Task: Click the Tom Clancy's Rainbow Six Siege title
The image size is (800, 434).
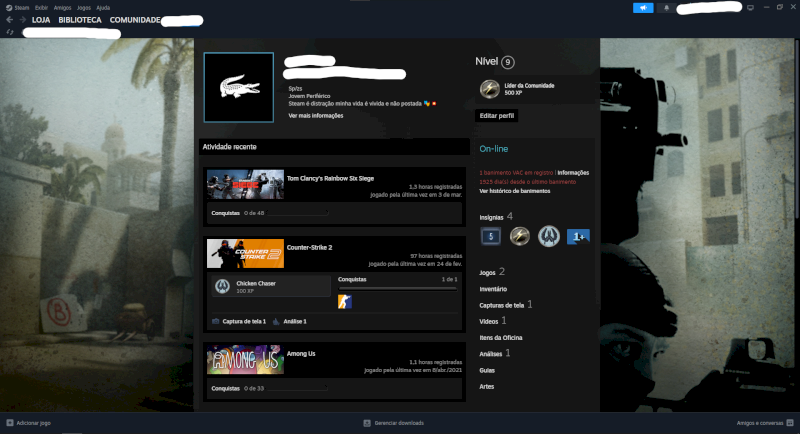Action: [x=330, y=178]
